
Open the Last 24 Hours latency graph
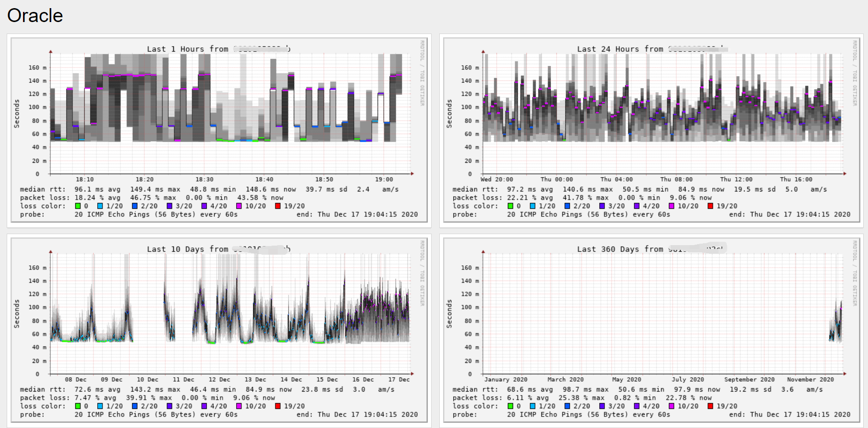[x=651, y=131]
